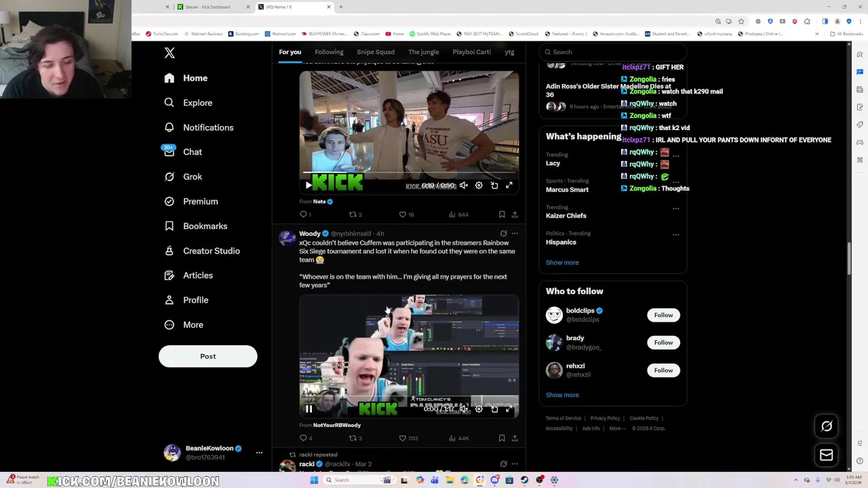Follow brady
Image resolution: width=868 pixels, height=488 pixels.
[663, 342]
